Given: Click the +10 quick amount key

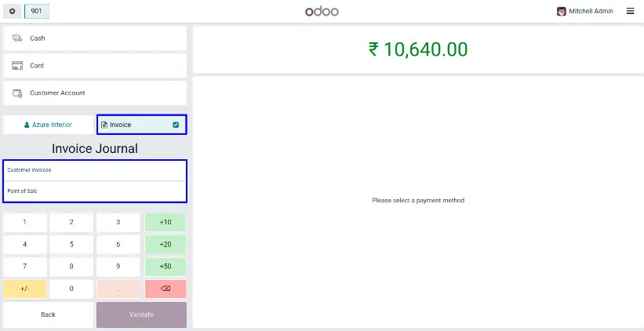Looking at the screenshot, I should click(165, 222).
